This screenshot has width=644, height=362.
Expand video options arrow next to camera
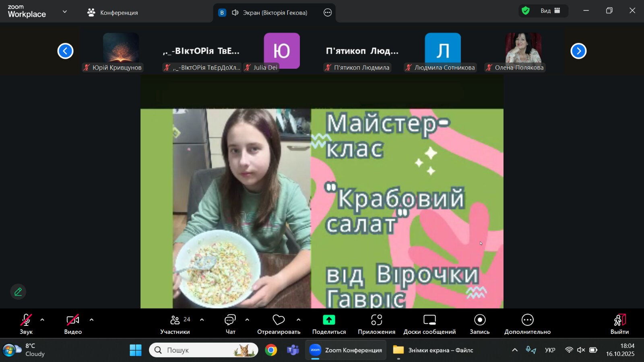[91, 320]
